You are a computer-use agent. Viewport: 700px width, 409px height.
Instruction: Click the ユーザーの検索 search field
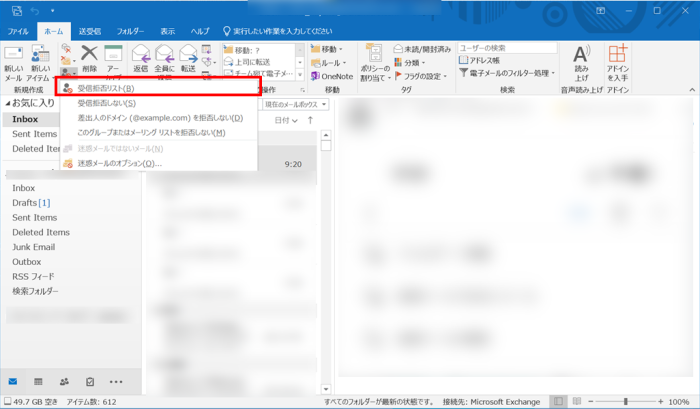click(507, 48)
